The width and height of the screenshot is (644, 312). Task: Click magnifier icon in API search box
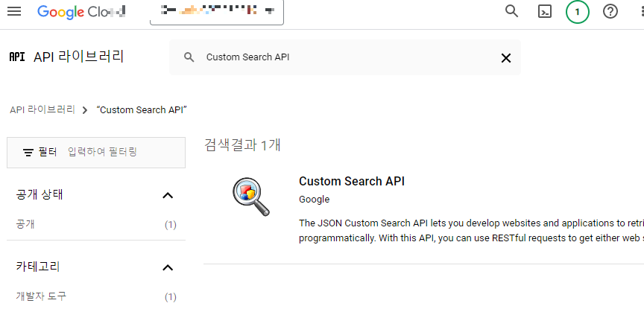click(189, 57)
